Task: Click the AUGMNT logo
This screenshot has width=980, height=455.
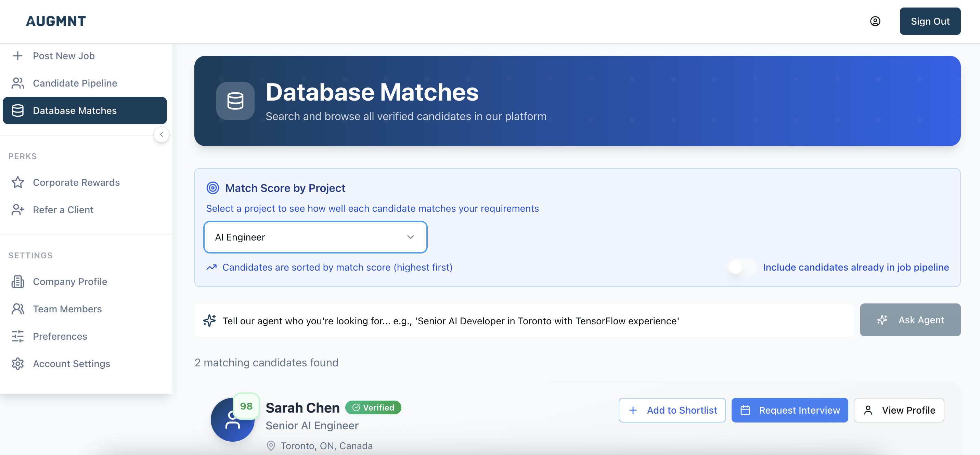Action: coord(56,21)
